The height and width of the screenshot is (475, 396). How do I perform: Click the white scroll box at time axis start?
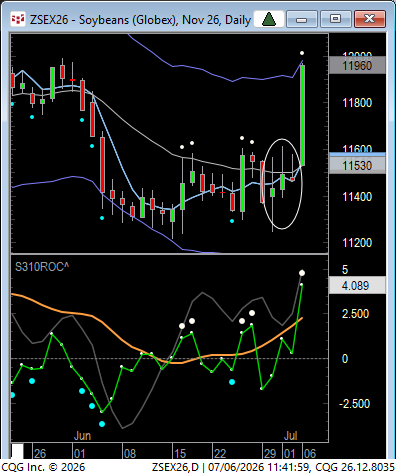pos(17,451)
